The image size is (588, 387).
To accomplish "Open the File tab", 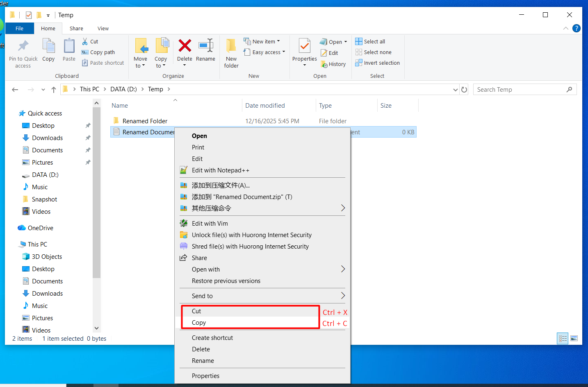I will click(19, 28).
